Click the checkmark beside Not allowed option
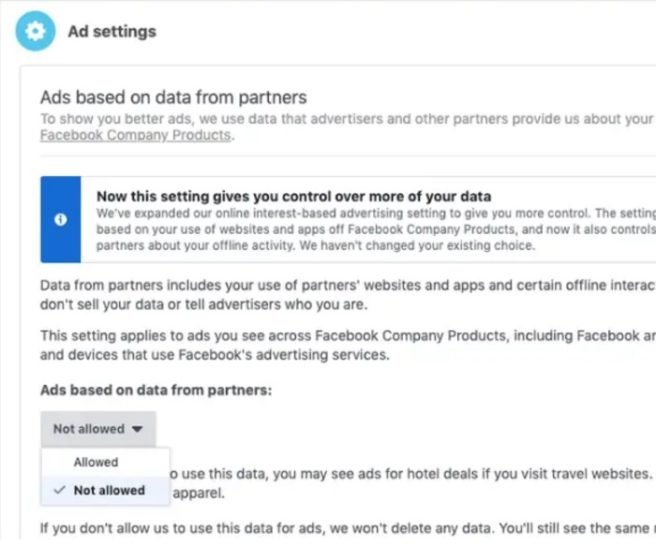Screen dimensions: 656x546 [60, 490]
